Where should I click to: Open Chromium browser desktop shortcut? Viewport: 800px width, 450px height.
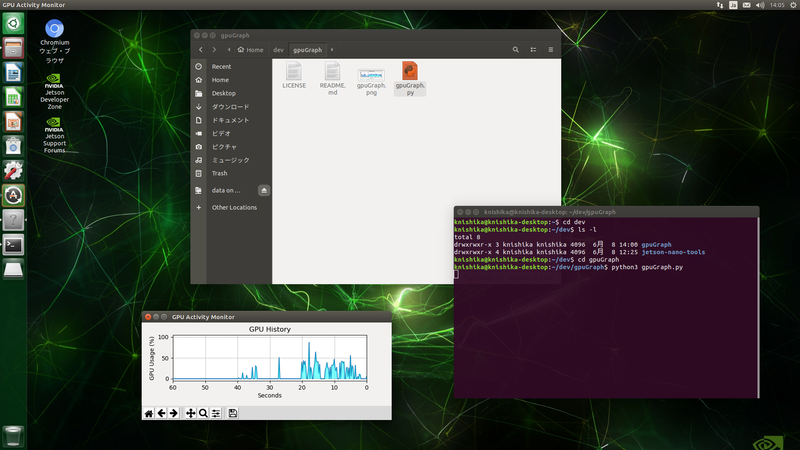pos(55,41)
